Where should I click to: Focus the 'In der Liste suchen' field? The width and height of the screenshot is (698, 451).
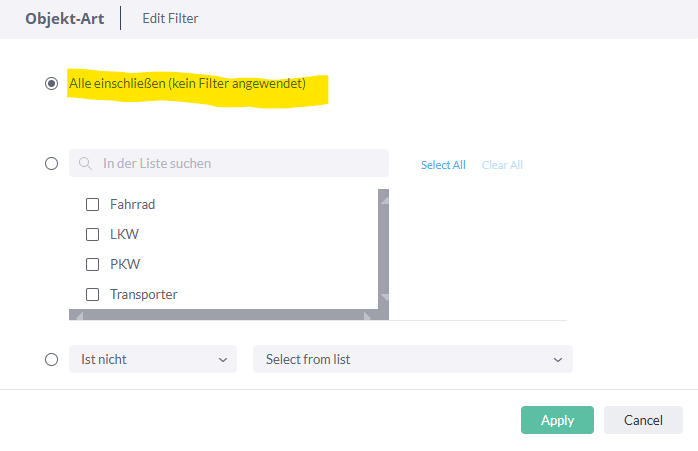click(229, 163)
